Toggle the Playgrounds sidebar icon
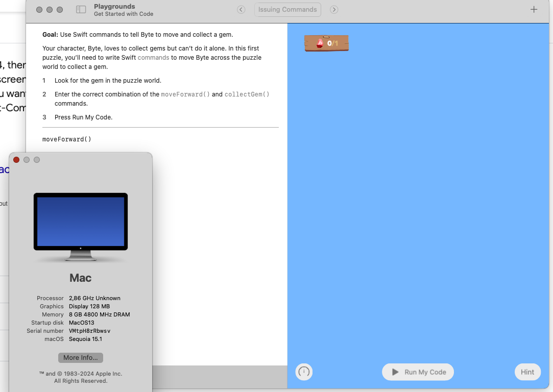The width and height of the screenshot is (553, 392). [x=81, y=10]
